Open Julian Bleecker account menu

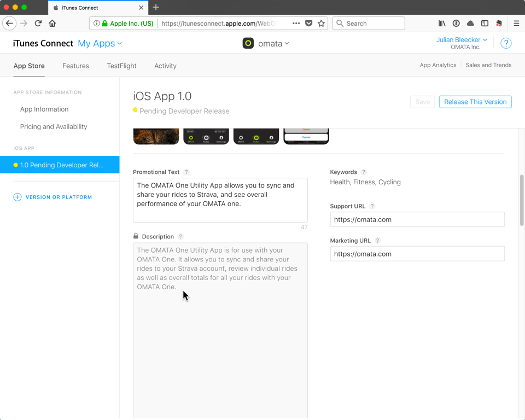pyautogui.click(x=462, y=39)
